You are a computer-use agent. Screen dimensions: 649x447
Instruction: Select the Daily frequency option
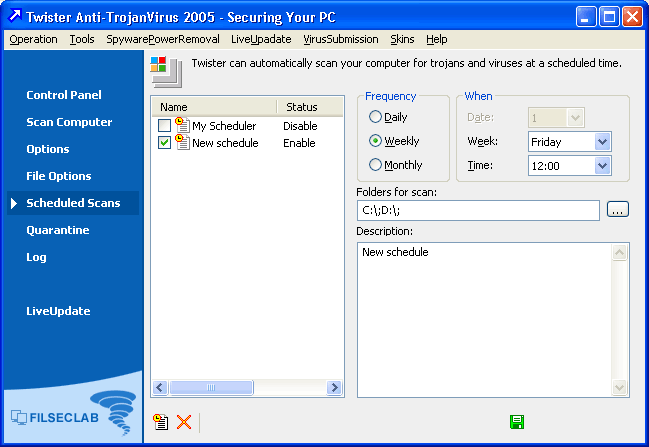pyautogui.click(x=376, y=117)
